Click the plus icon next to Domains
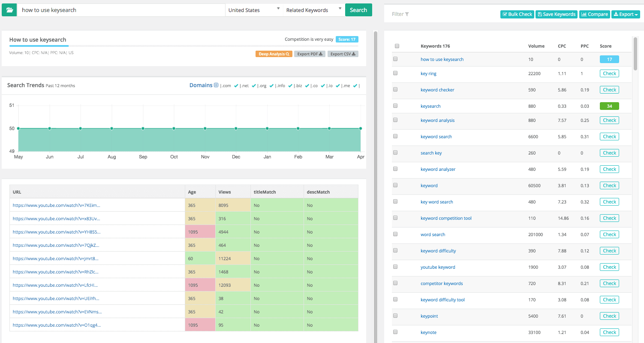The width and height of the screenshot is (644, 343). pyautogui.click(x=216, y=85)
